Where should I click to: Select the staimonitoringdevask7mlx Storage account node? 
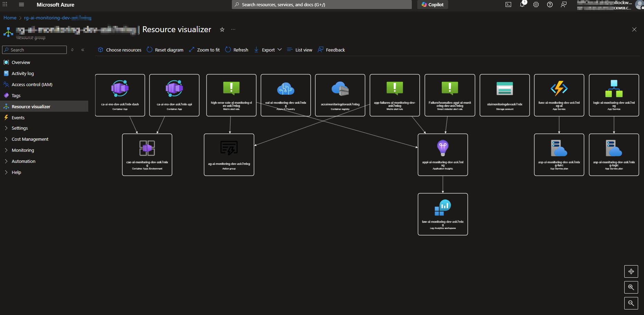[505, 95]
